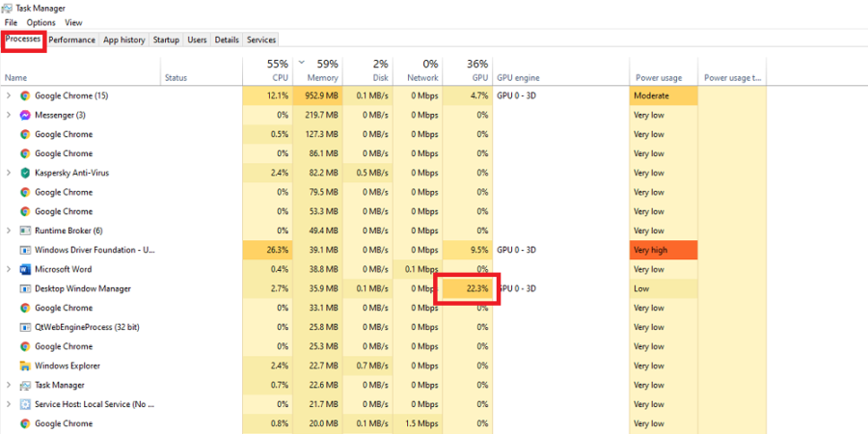
Task: Click the Kaspersky Anti-Virus shield icon
Action: [x=25, y=173]
